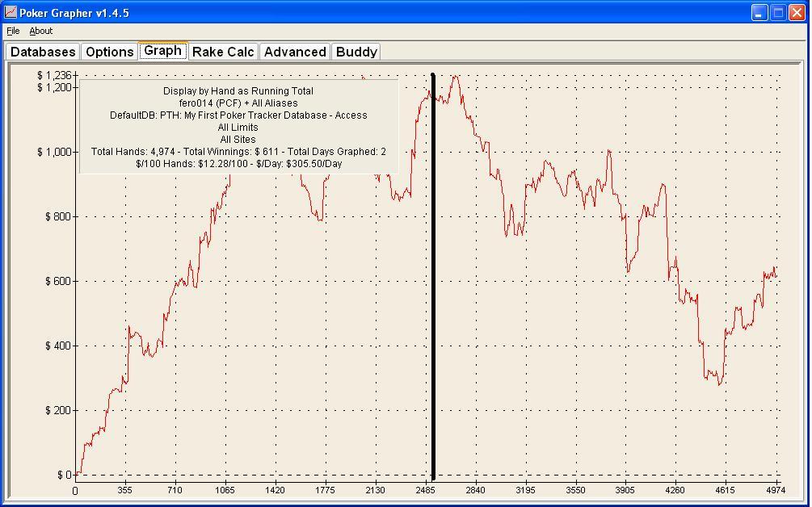Click the '$ 200' y-axis label

[58, 410]
